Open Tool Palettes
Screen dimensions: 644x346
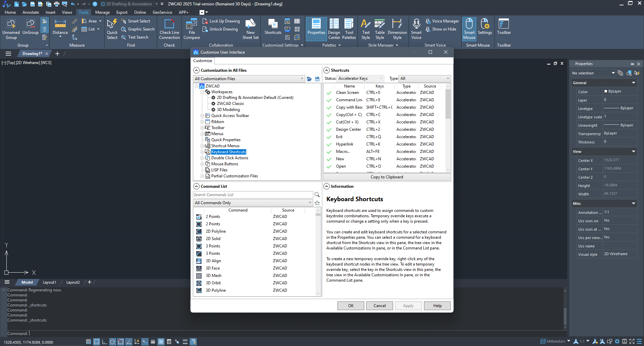(349, 29)
